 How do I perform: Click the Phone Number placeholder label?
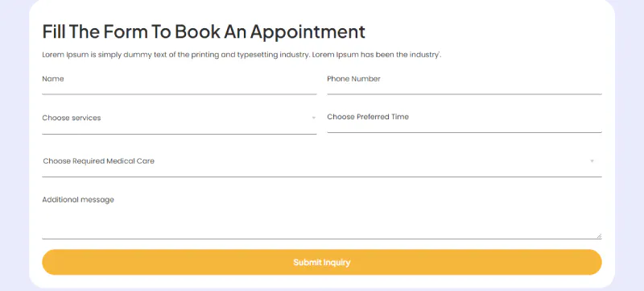point(353,79)
